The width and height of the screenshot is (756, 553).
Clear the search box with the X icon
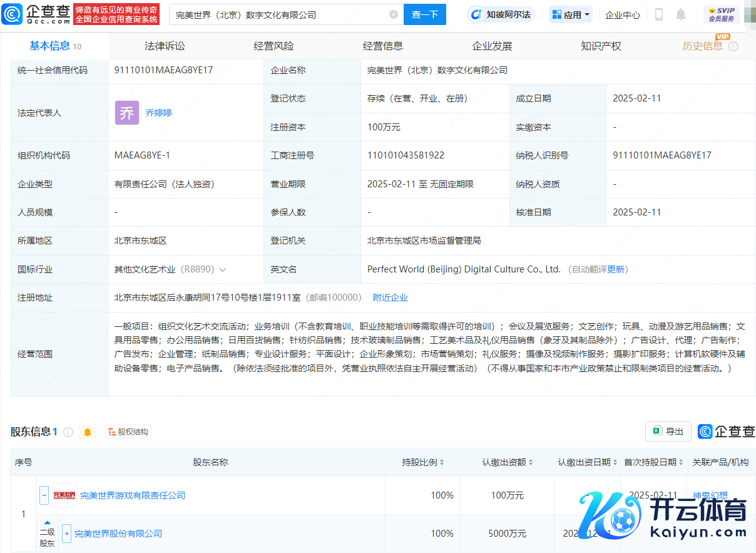click(x=394, y=14)
